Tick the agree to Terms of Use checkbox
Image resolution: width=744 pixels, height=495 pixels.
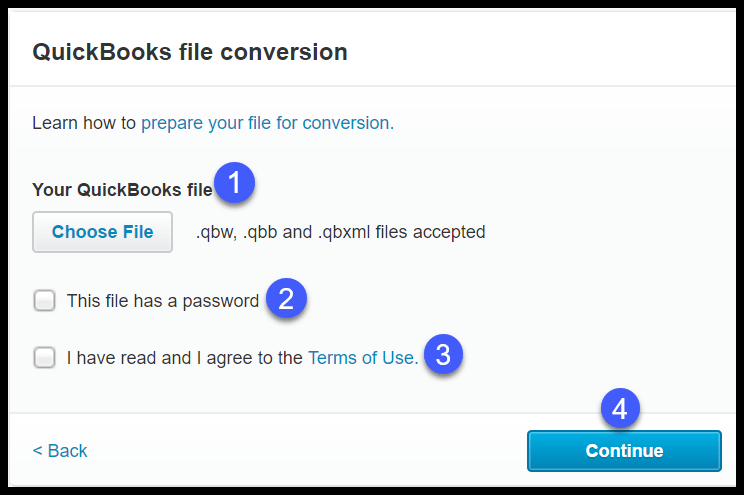pyautogui.click(x=44, y=357)
